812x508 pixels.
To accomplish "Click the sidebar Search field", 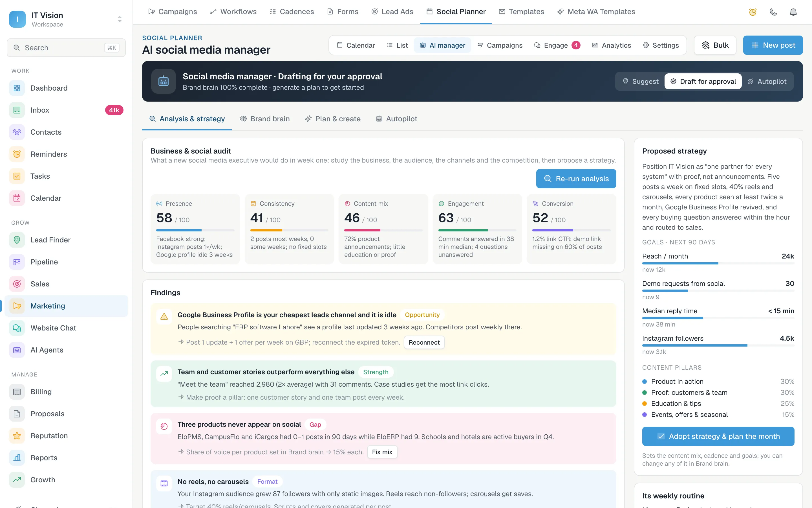I will pos(66,48).
